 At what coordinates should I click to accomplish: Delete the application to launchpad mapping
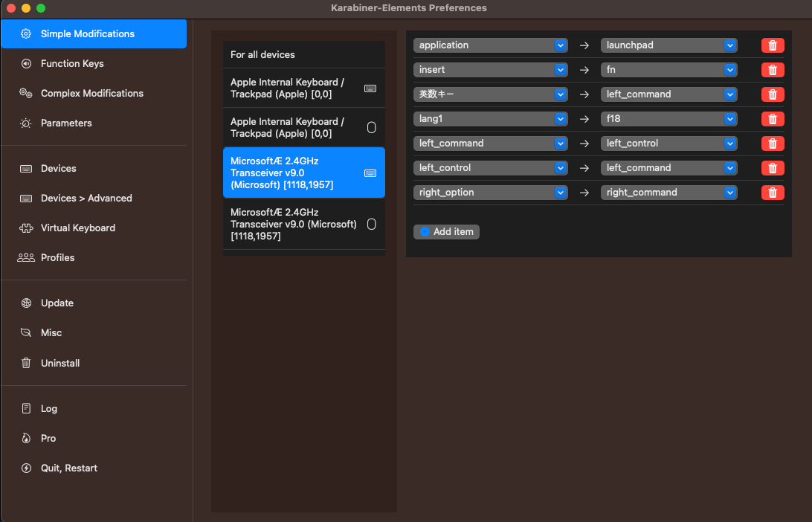click(772, 45)
